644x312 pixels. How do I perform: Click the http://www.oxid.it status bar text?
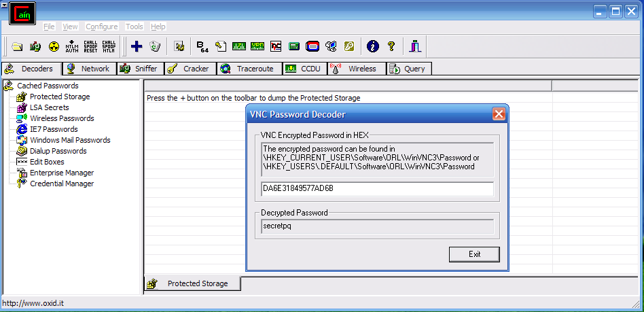(33, 304)
